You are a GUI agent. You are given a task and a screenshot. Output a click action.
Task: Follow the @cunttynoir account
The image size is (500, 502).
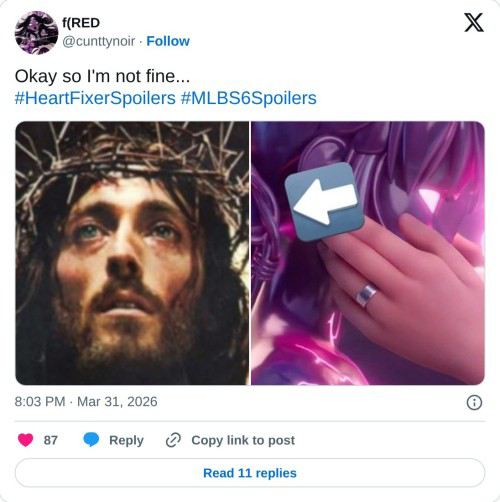click(x=168, y=41)
